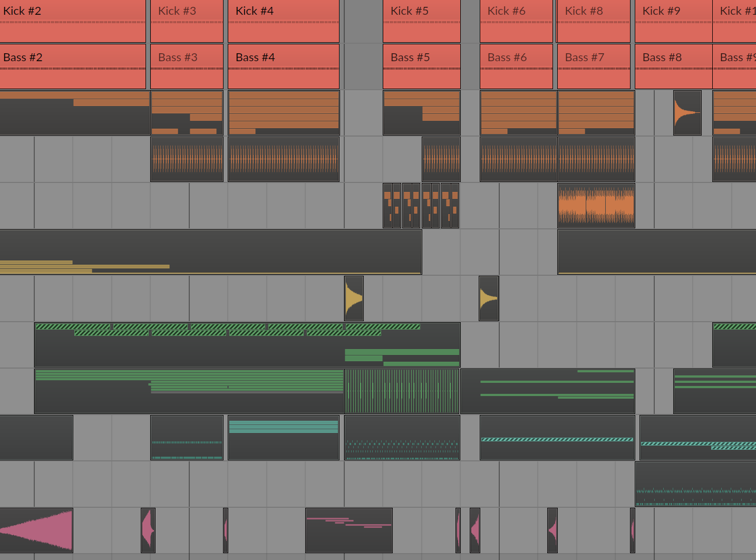Click the Kick #4 clip

284,21
